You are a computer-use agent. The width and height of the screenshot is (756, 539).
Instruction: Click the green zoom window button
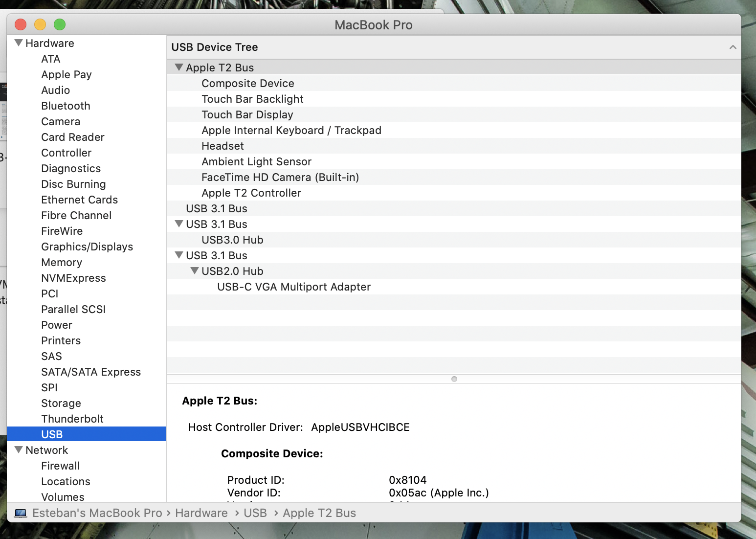(x=60, y=24)
